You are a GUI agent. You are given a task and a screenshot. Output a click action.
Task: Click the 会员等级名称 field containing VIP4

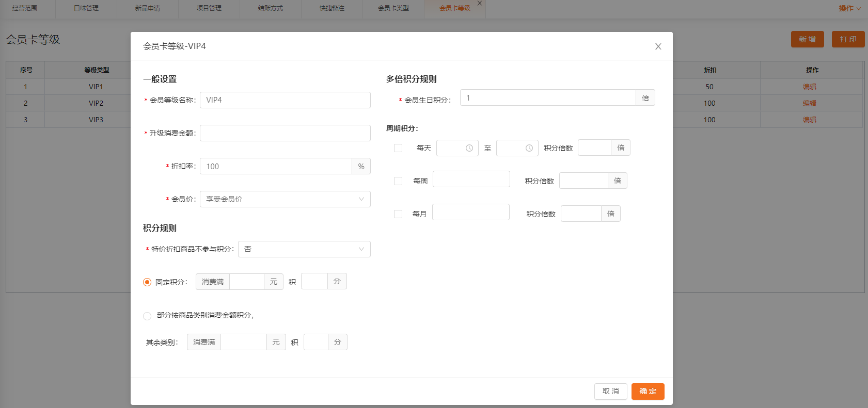[x=285, y=100]
